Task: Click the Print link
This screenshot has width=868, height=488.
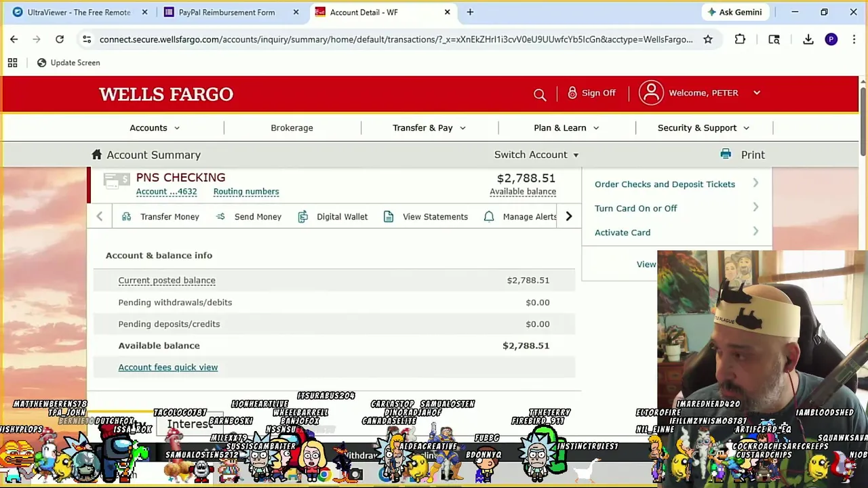Action: [753, 155]
